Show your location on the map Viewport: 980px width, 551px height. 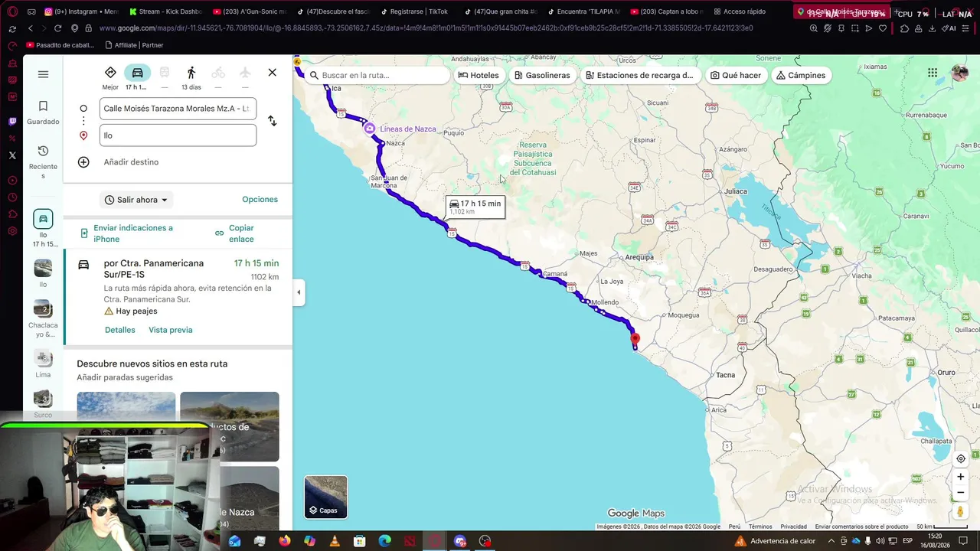961,458
